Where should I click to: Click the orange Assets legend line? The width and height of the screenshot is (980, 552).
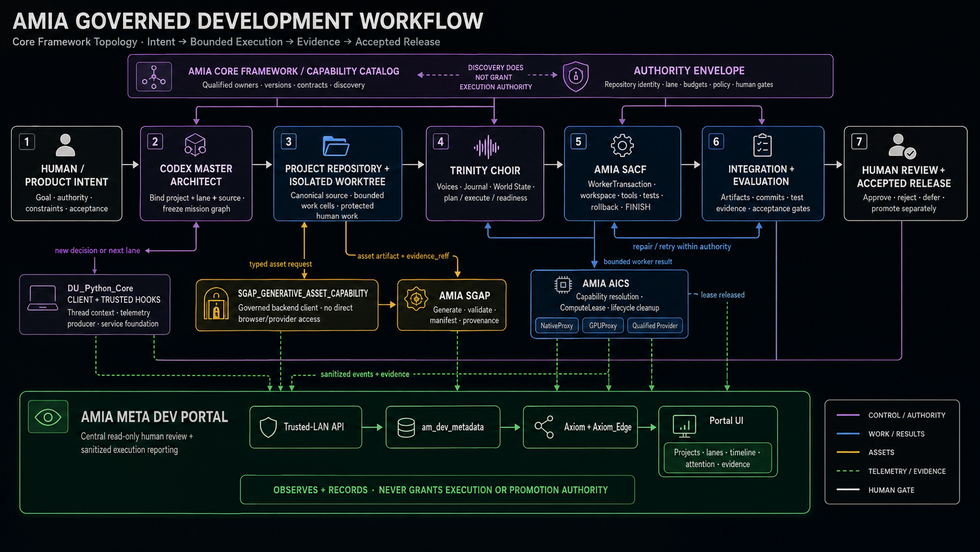point(848,452)
